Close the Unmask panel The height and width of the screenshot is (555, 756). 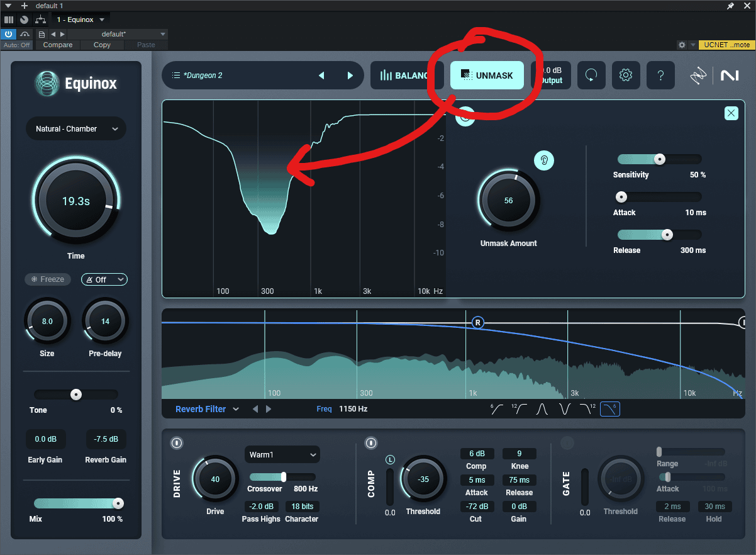coord(731,113)
